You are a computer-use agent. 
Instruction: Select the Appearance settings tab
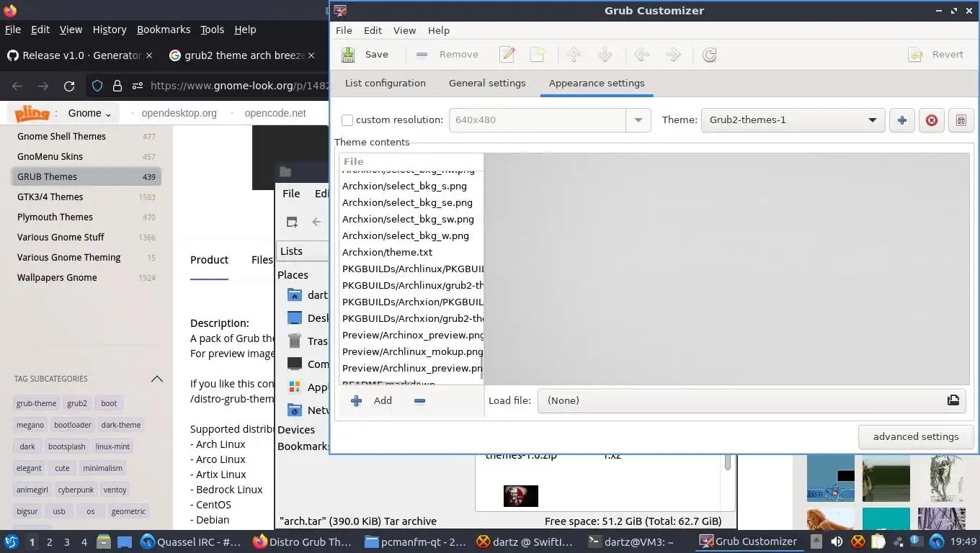pos(597,84)
